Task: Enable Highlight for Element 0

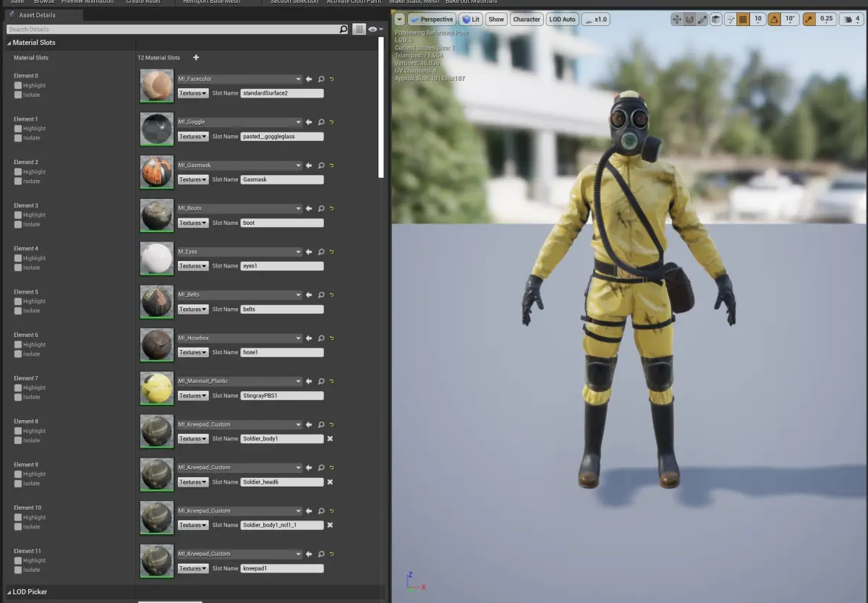Action: 18,85
